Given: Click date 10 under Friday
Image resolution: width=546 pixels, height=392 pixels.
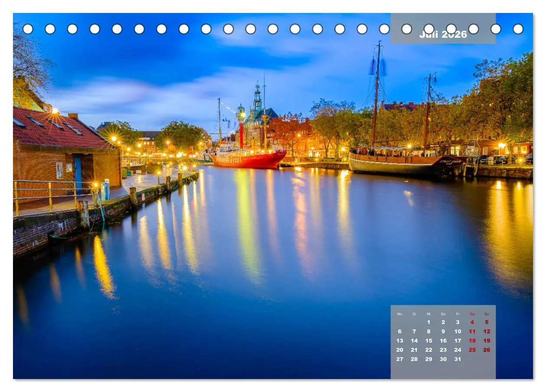Looking at the screenshot, I should [458, 331].
